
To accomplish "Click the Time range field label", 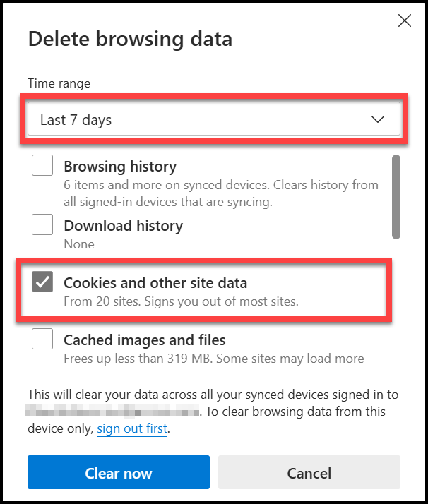I will [59, 83].
